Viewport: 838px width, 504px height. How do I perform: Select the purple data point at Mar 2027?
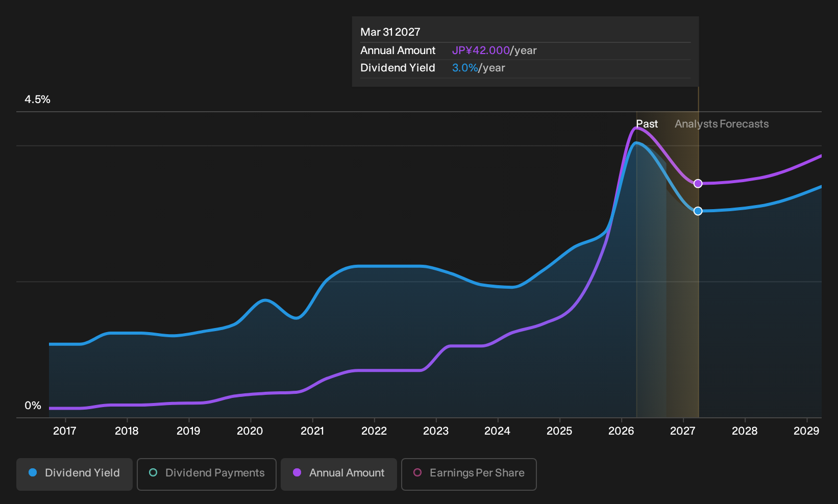click(698, 184)
